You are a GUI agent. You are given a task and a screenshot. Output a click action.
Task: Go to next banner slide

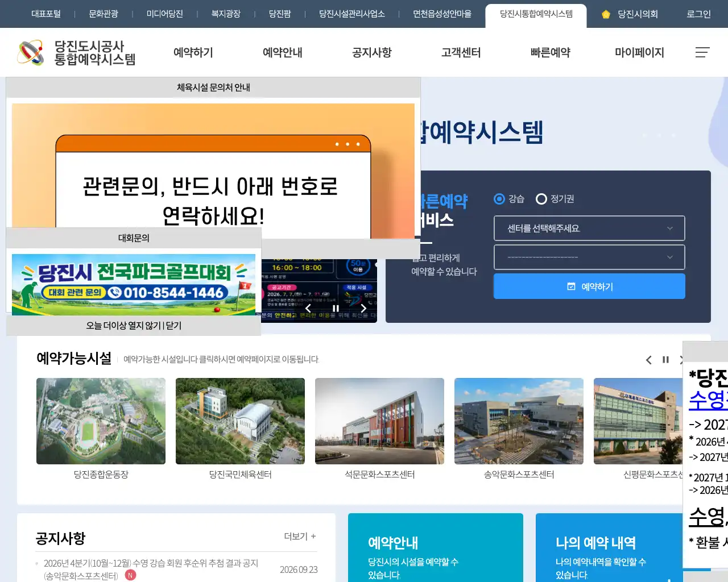[x=363, y=308]
